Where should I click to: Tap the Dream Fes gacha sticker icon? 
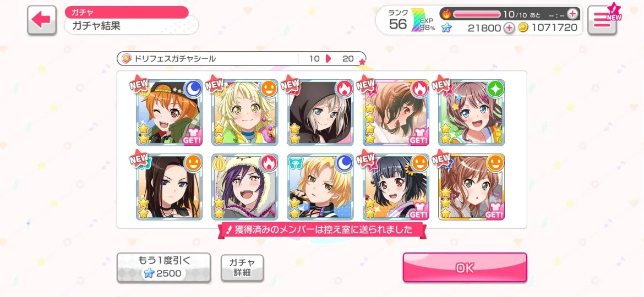tap(127, 59)
